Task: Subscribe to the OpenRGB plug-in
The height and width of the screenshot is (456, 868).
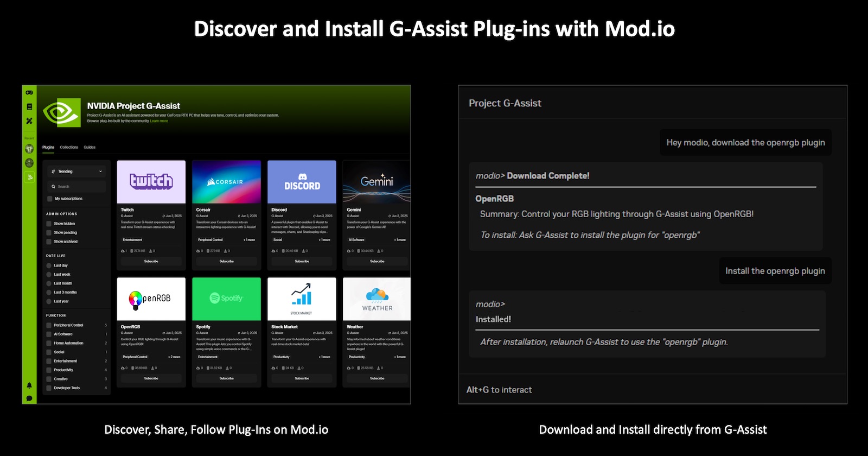Action: pos(151,378)
